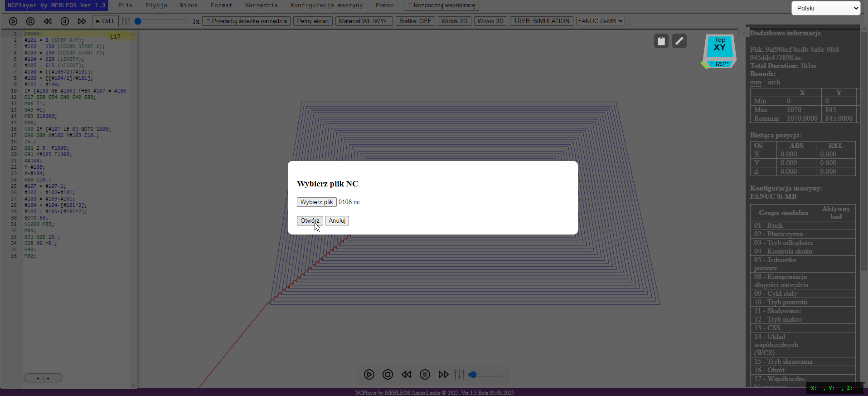Screen dimensions: 868x396
Task: Click the top toolbar rewind icon
Action: [x=48, y=21]
